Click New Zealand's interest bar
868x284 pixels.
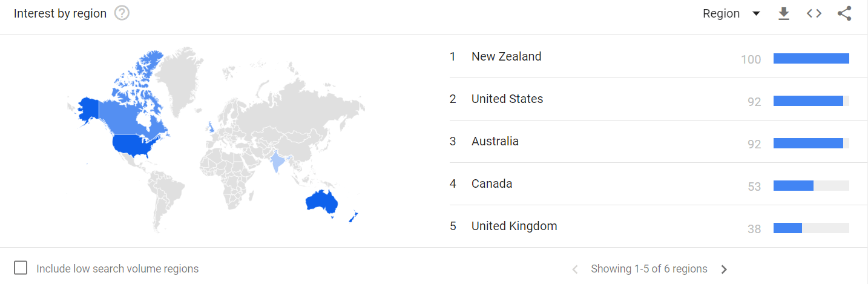point(811,59)
